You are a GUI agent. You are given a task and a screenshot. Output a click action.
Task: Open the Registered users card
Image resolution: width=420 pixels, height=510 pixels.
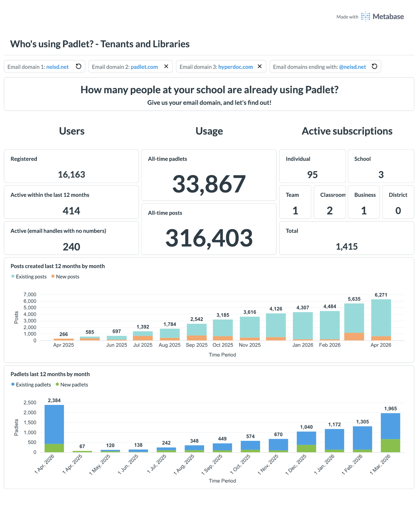click(x=71, y=166)
